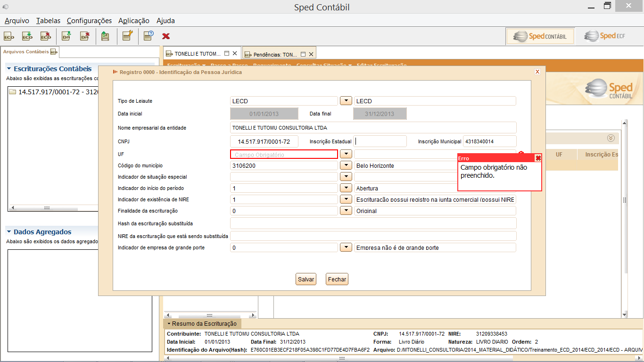The image size is (644, 362).
Task: Open Indicador de existência de NIRE dropdown
Action: (x=346, y=199)
